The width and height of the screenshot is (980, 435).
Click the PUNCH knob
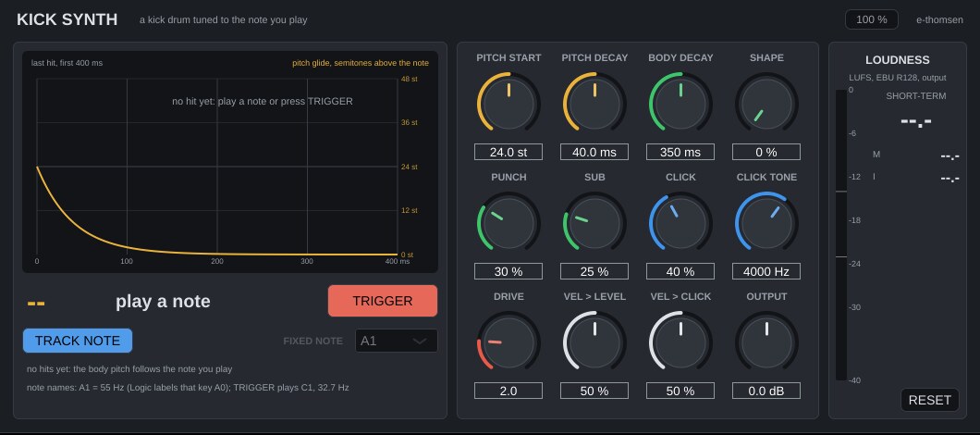(508, 223)
